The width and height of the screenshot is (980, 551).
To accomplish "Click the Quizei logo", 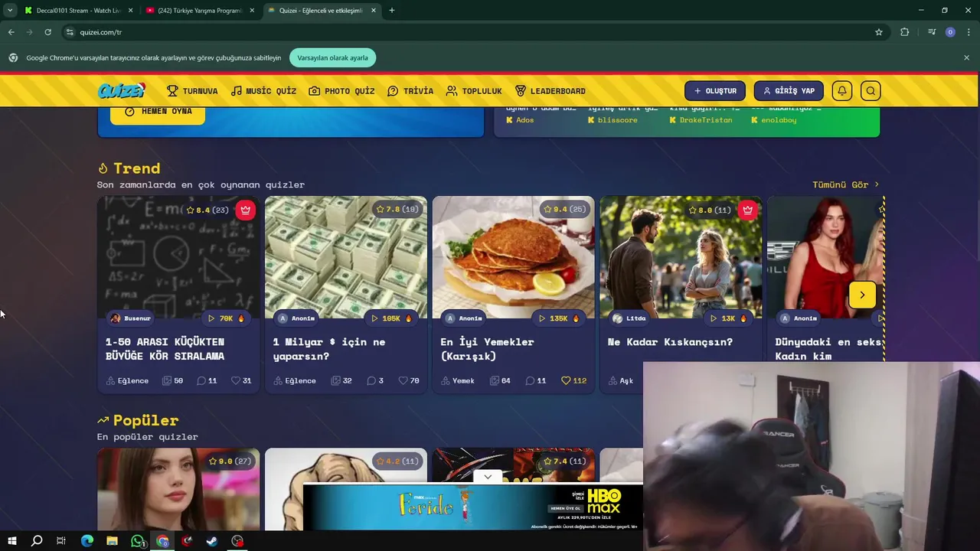I will (121, 91).
